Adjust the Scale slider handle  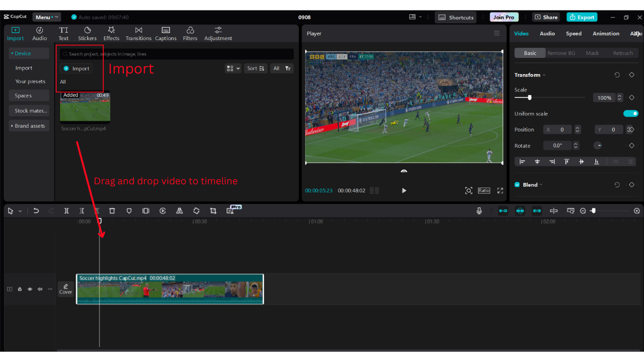point(529,98)
